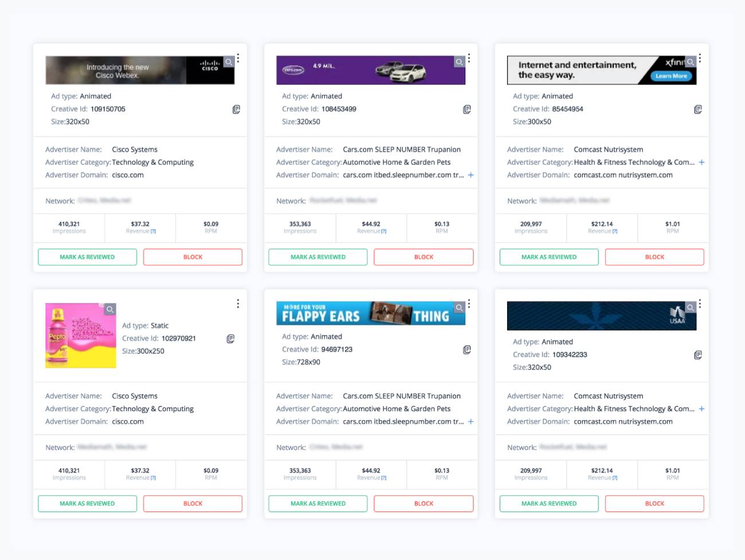Copy creative ID 109342233
This screenshot has width=745, height=560.
coord(698,355)
